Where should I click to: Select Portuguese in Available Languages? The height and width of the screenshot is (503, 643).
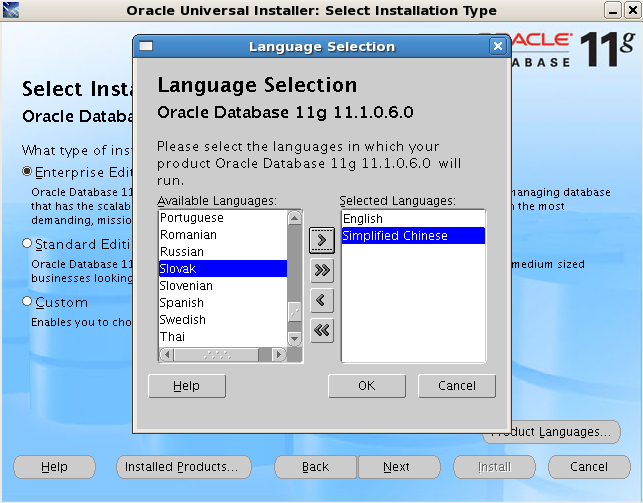[x=223, y=218]
